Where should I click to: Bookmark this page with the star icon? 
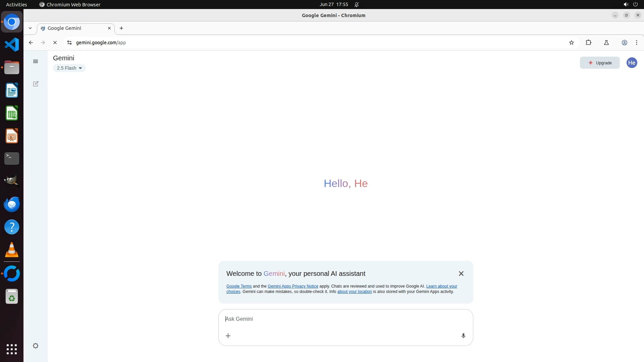click(572, 43)
